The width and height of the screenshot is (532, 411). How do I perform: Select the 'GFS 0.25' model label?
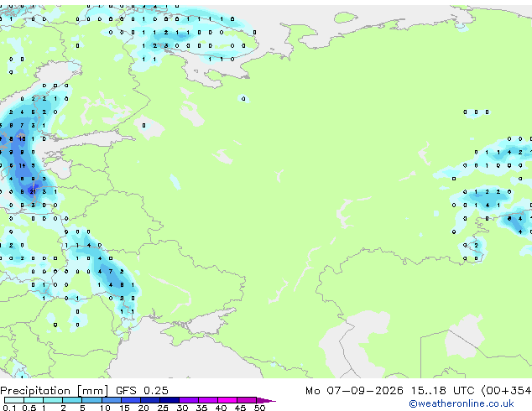click(x=142, y=391)
